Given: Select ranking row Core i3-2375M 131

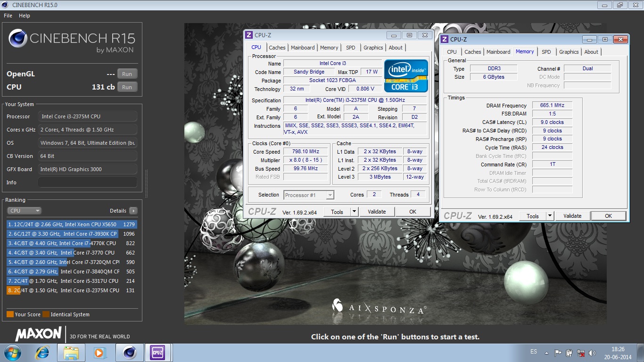Looking at the screenshot, I should tap(72, 290).
